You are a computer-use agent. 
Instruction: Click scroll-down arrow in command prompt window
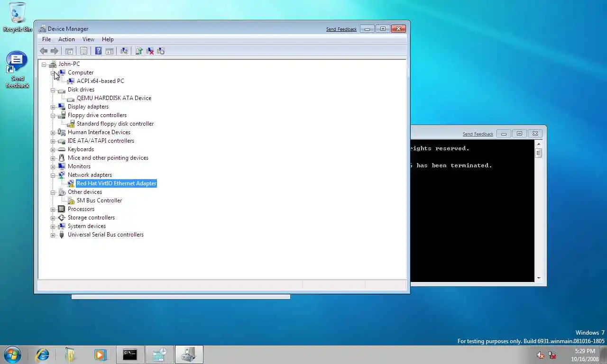539,278
